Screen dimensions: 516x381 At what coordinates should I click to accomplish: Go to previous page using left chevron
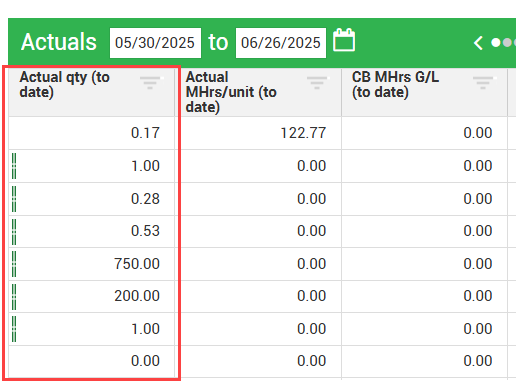click(478, 43)
